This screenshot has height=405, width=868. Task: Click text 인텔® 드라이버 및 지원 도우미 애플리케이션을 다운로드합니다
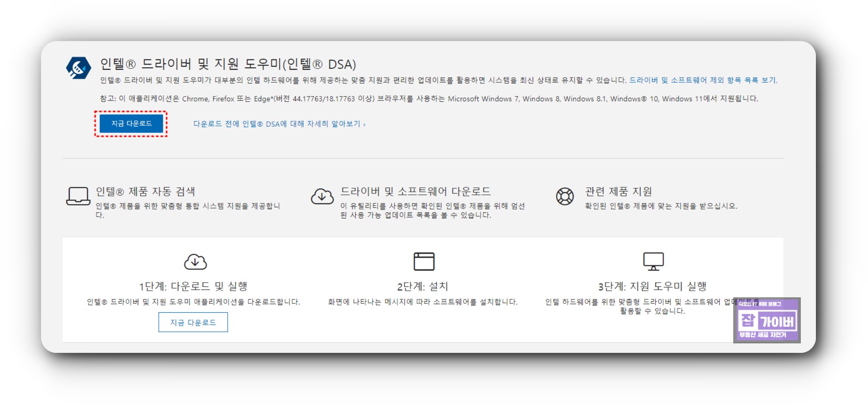193,302
